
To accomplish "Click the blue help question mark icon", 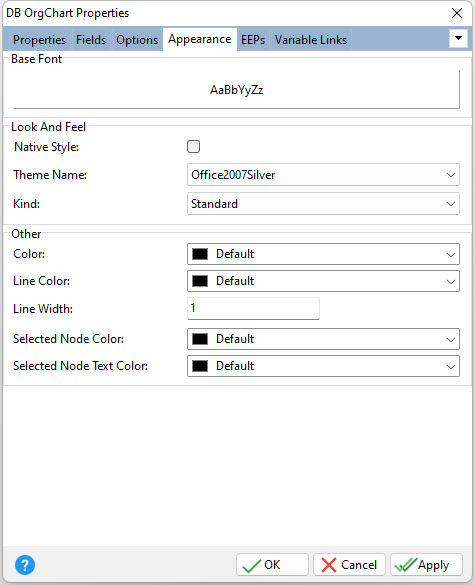I will point(25,564).
